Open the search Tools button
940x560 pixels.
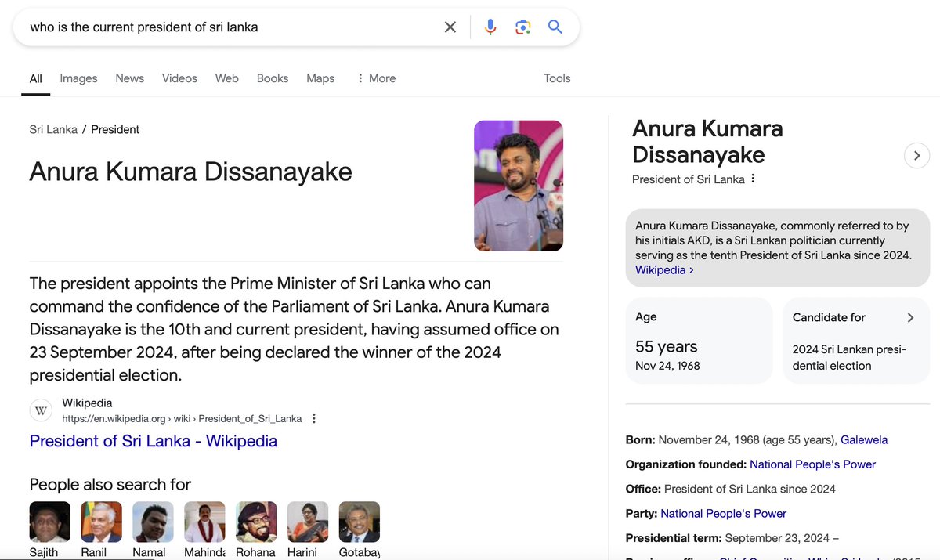click(557, 78)
